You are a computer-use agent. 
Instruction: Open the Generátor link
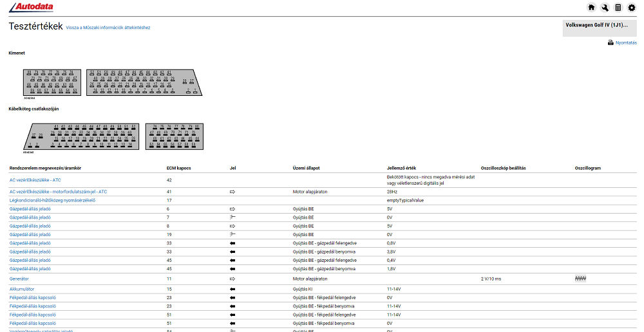[x=19, y=279]
